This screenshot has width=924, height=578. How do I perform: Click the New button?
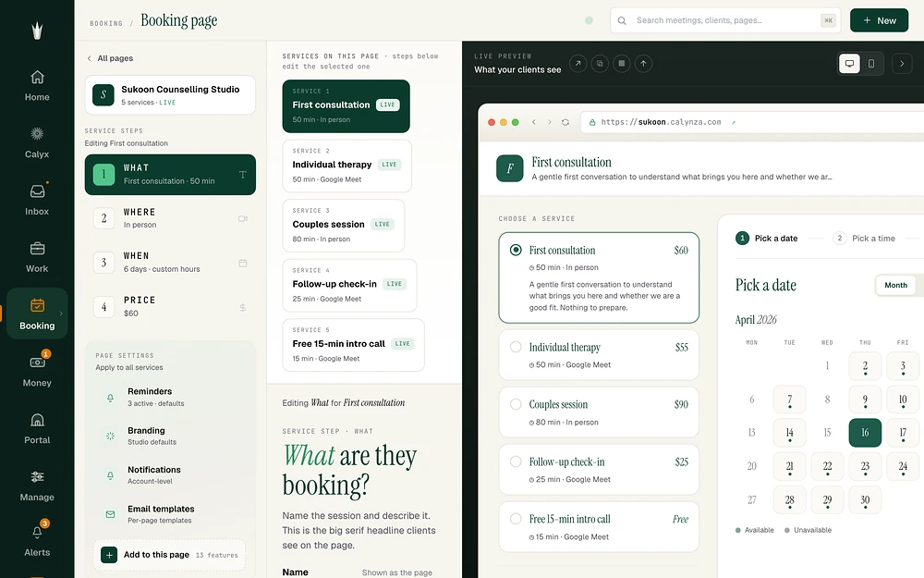point(879,20)
